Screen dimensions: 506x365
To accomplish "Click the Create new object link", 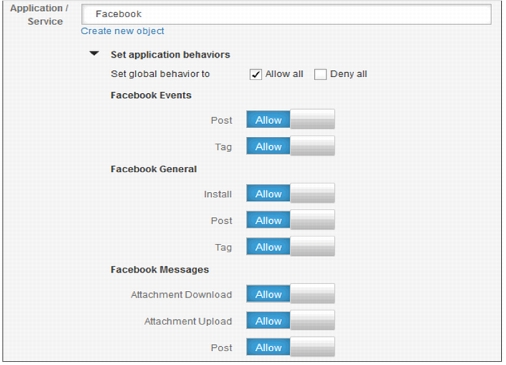I will coord(122,31).
